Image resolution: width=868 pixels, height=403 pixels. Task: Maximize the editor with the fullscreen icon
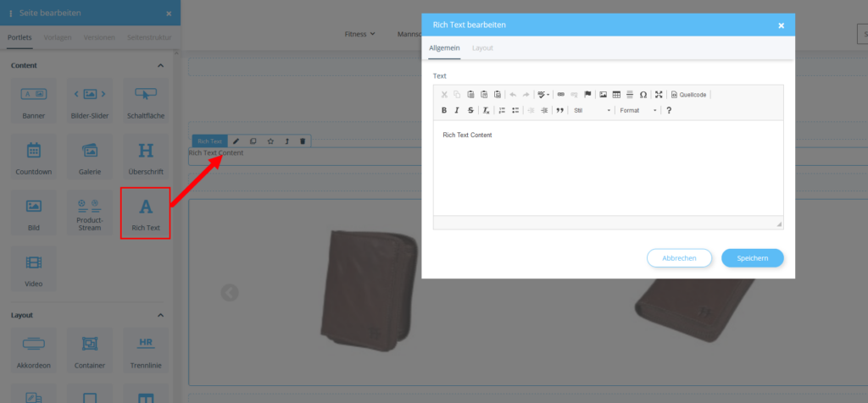coord(659,94)
